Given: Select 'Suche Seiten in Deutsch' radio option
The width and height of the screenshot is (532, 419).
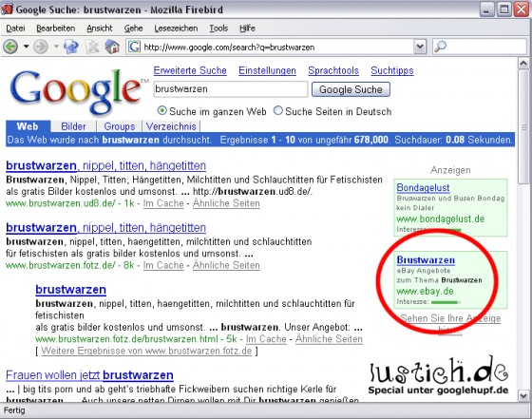Looking at the screenshot, I should (x=278, y=111).
